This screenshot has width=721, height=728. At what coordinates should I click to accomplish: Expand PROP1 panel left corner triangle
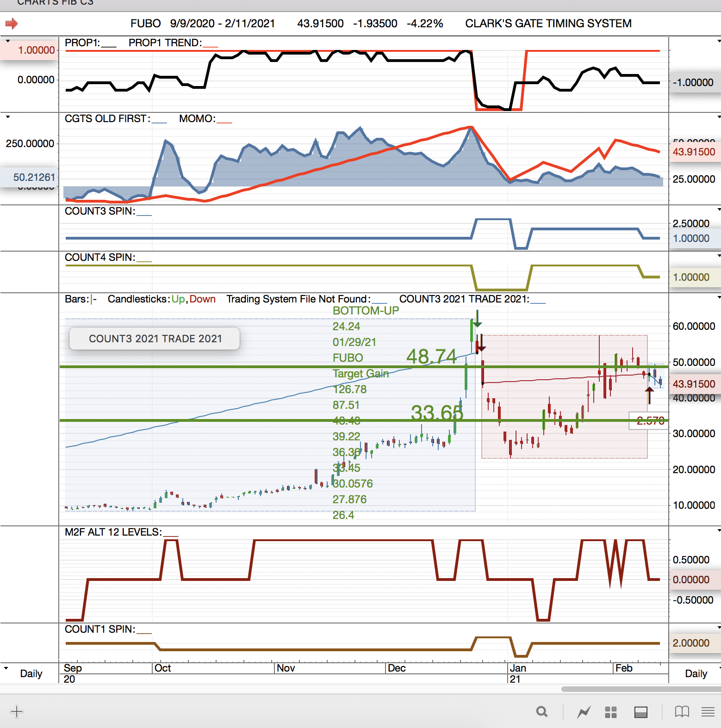pyautogui.click(x=8, y=41)
